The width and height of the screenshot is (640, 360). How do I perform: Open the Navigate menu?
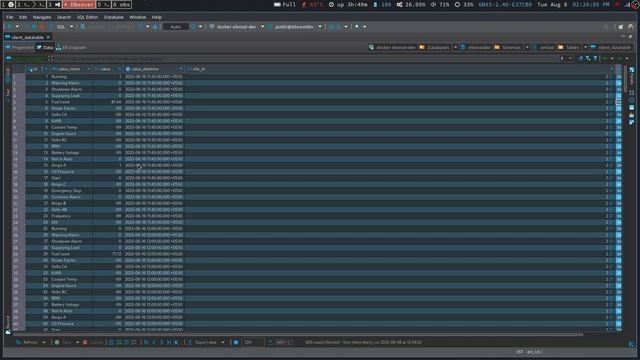point(42,17)
